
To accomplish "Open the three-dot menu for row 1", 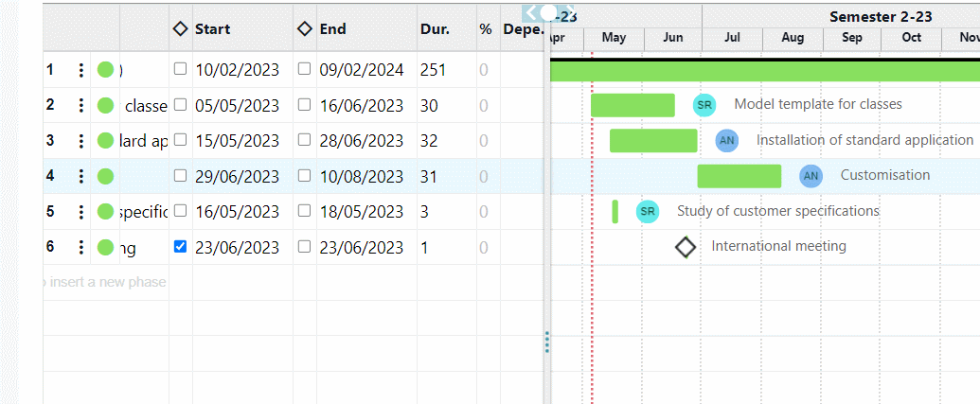I will (81, 70).
